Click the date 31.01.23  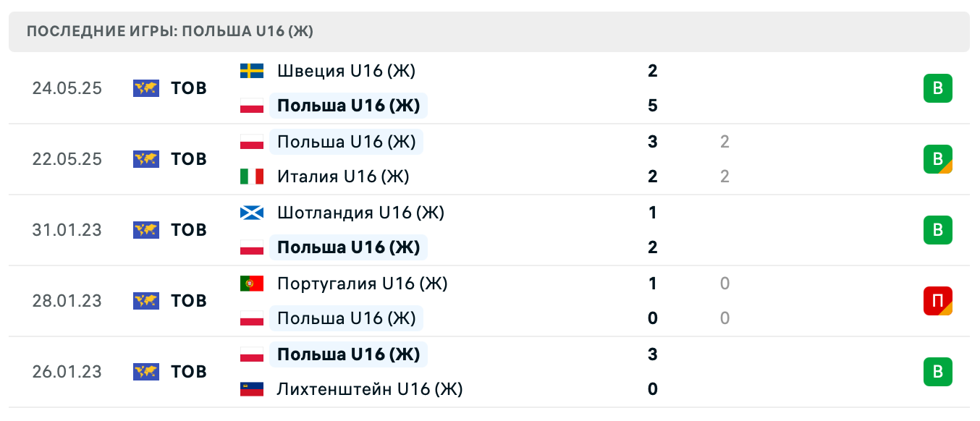67,230
